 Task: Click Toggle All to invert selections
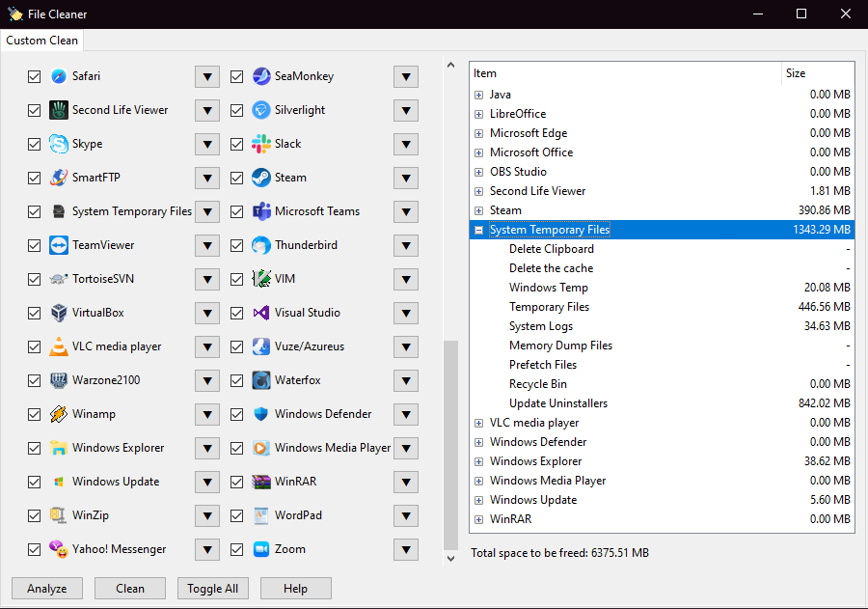coord(212,589)
